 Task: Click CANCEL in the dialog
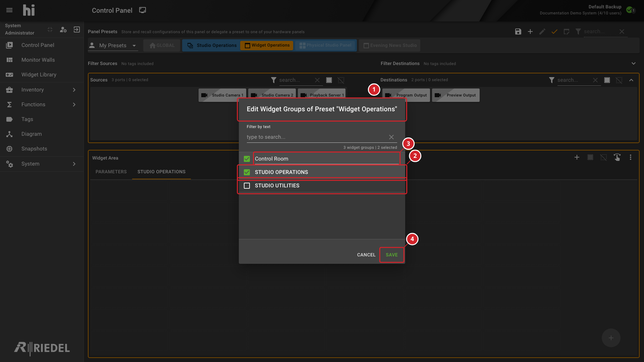tap(366, 255)
